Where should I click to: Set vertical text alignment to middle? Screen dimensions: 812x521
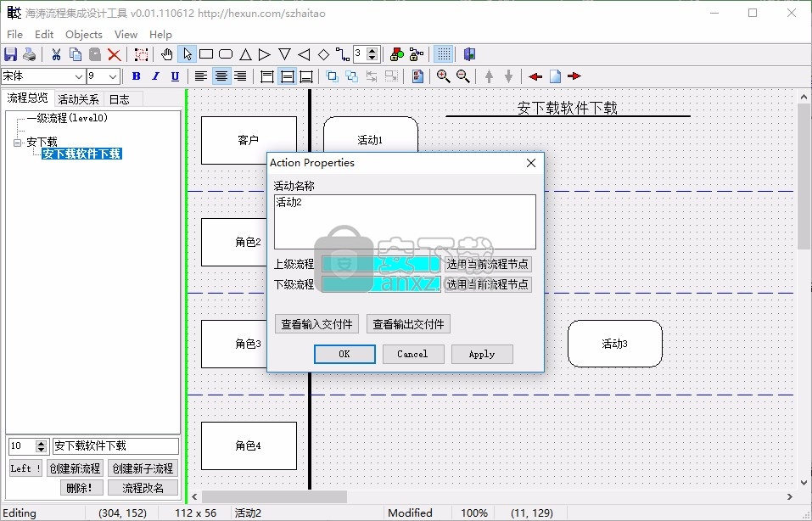pyautogui.click(x=287, y=76)
